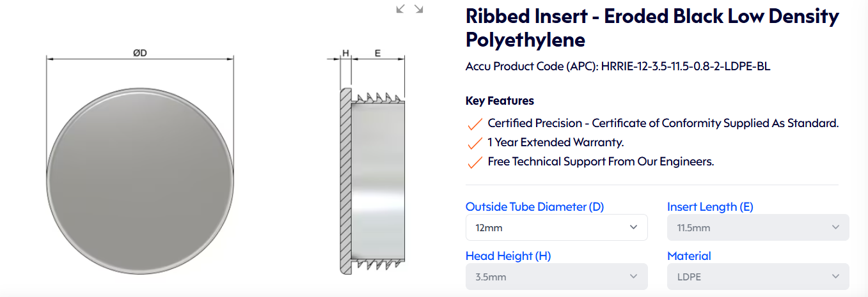This screenshot has width=868, height=297.
Task: Click the blue Material label
Action: click(689, 255)
